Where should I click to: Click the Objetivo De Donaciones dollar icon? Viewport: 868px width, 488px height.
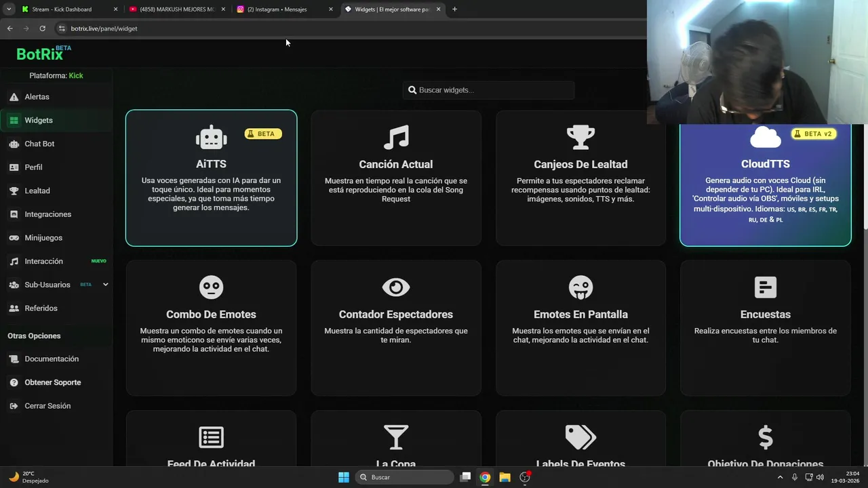click(x=766, y=437)
